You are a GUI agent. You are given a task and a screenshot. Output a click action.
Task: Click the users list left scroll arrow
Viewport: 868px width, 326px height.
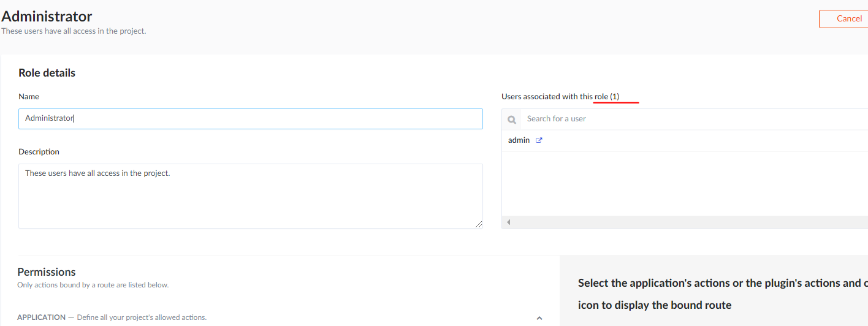point(508,222)
